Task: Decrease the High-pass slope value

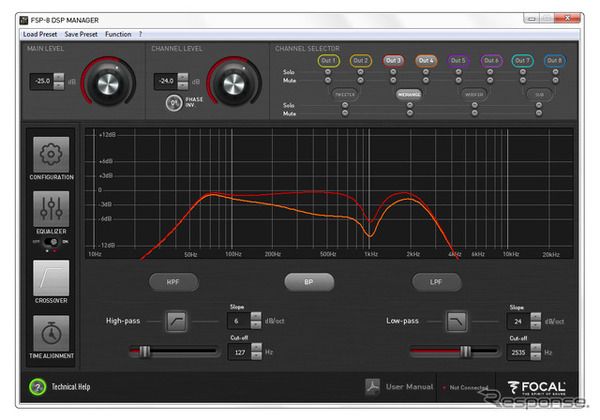Action: [x=256, y=325]
